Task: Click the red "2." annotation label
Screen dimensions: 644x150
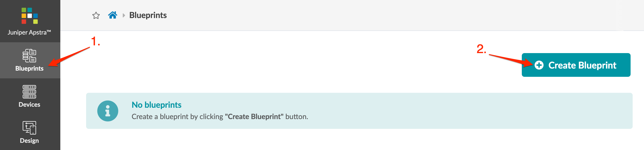Action: click(x=481, y=49)
